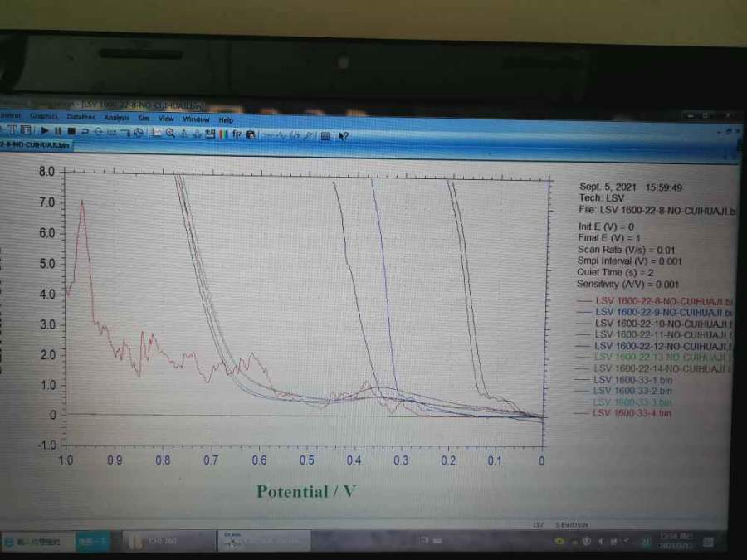
Task: Open the Sim menu
Action: [144, 119]
